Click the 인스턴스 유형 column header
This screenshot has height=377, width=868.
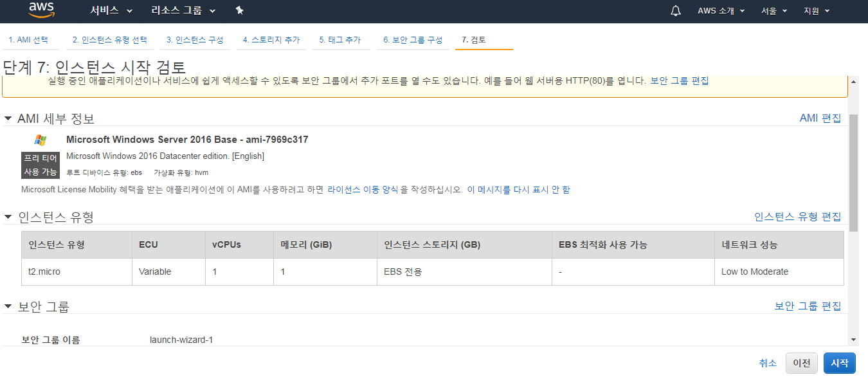(77, 244)
